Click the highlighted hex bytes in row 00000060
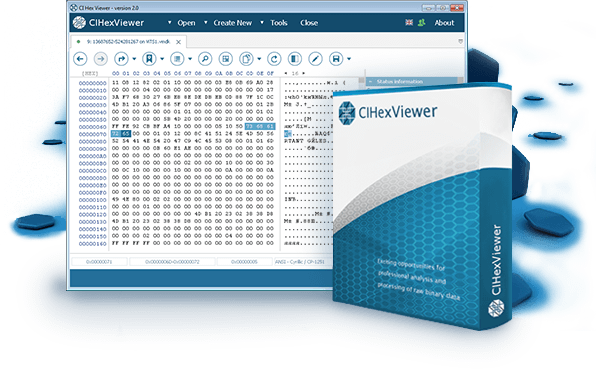This screenshot has width=596, height=369. point(260,126)
